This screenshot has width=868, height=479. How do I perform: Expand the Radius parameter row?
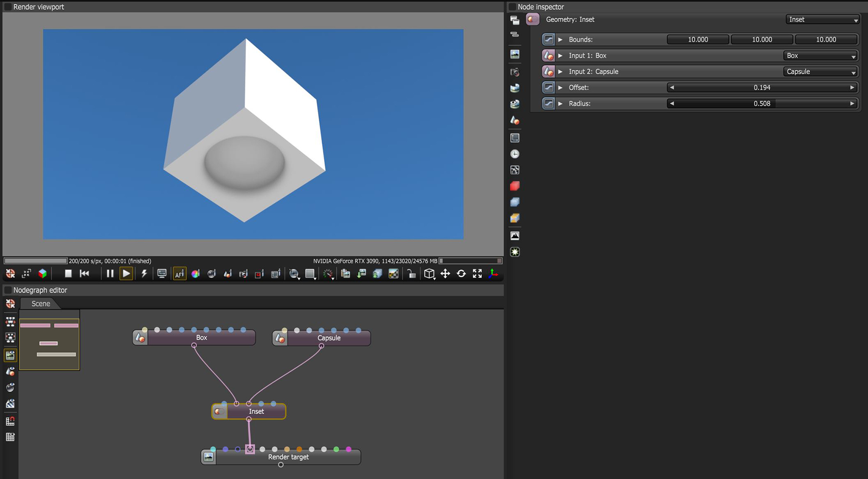tap(560, 104)
